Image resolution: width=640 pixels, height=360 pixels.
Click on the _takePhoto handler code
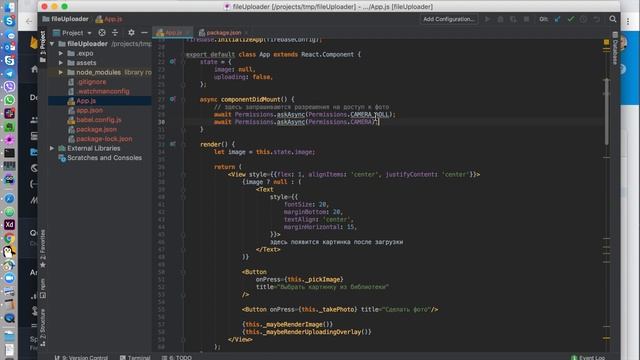pos(329,309)
